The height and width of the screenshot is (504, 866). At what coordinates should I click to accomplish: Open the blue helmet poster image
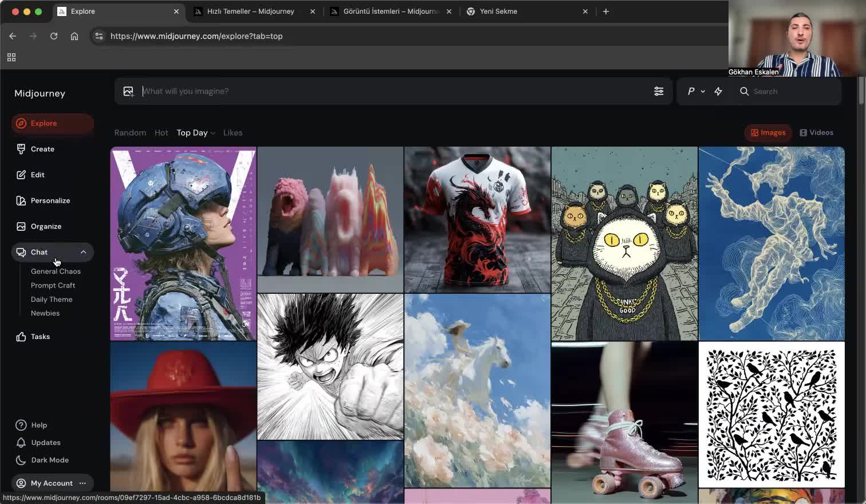(x=183, y=243)
